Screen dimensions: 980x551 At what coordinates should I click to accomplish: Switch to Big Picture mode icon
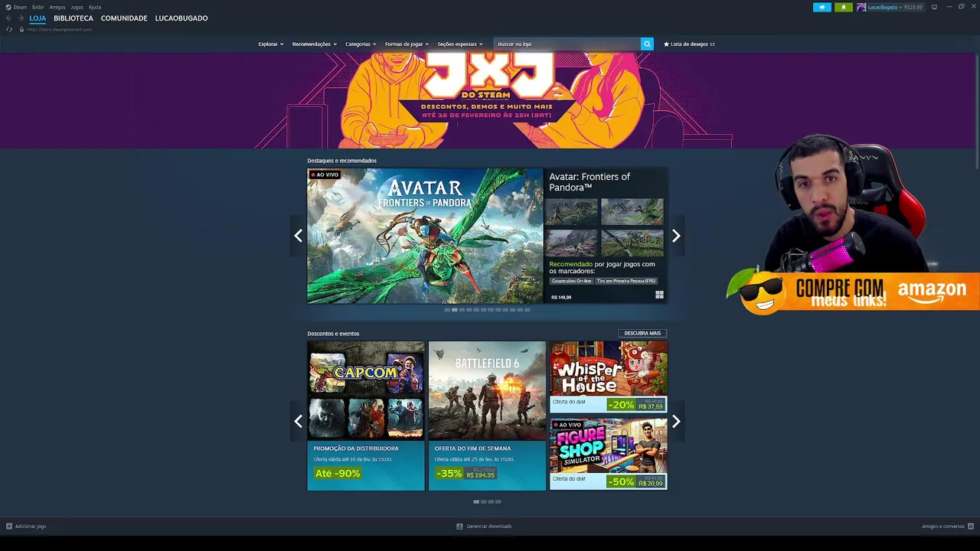click(x=934, y=7)
